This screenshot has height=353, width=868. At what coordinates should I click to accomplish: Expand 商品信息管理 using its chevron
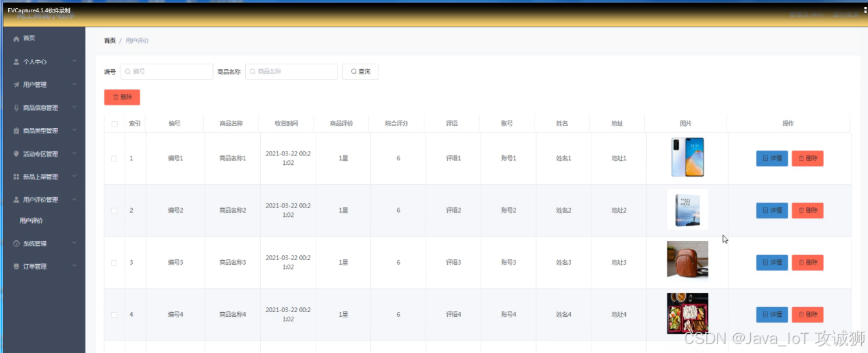(74, 107)
